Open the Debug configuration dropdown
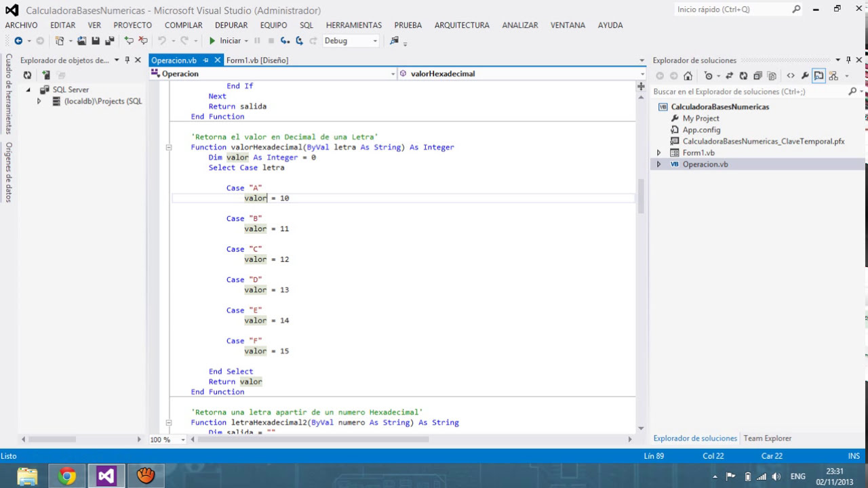This screenshot has height=488, width=868. [x=351, y=41]
